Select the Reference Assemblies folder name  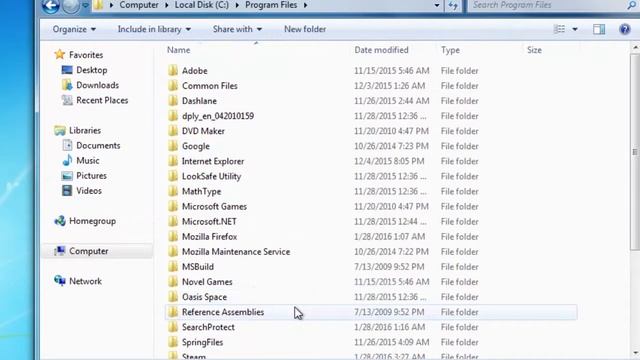[x=223, y=312]
